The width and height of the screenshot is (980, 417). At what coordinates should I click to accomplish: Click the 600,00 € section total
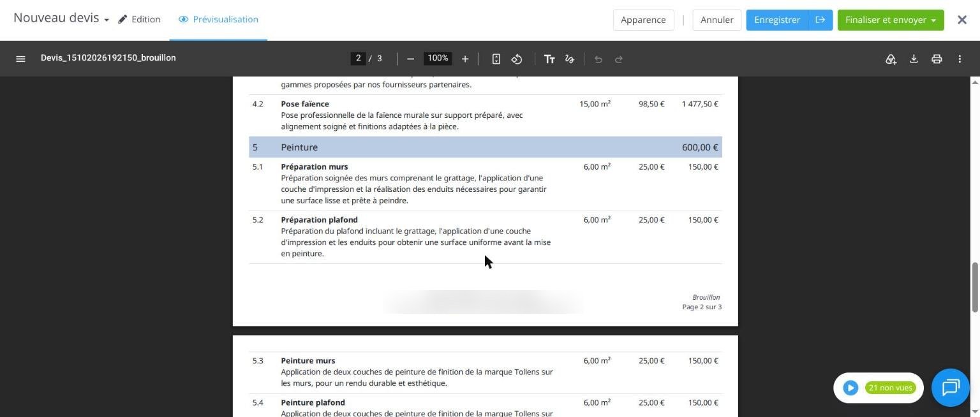(x=700, y=147)
